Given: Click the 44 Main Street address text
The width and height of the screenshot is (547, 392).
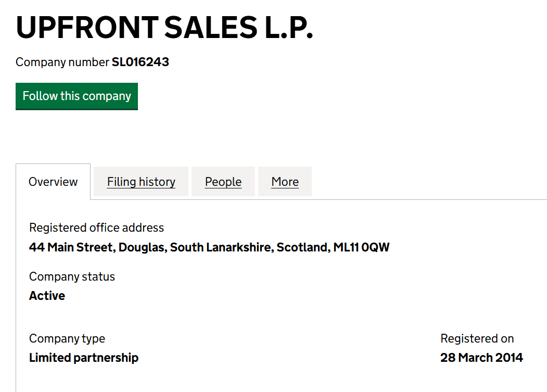Looking at the screenshot, I should 71,247.
